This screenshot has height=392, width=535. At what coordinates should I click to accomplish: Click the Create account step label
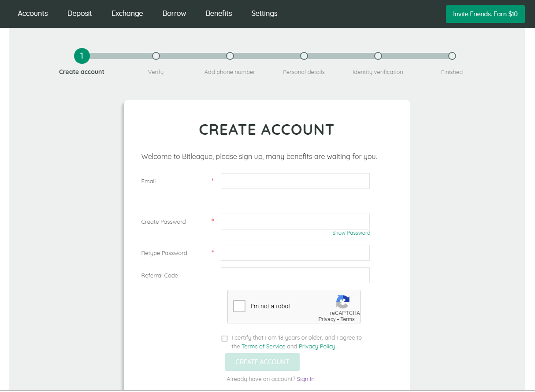click(82, 72)
